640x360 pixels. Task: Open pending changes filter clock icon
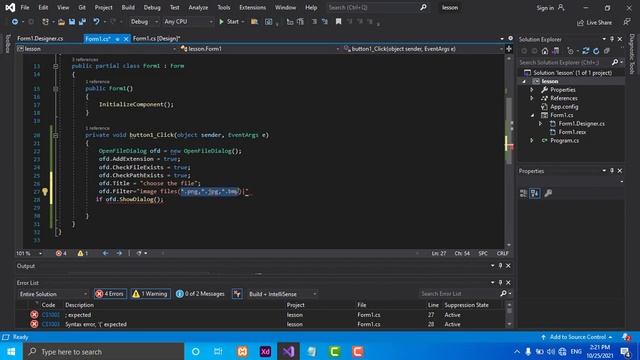[x=571, y=51]
